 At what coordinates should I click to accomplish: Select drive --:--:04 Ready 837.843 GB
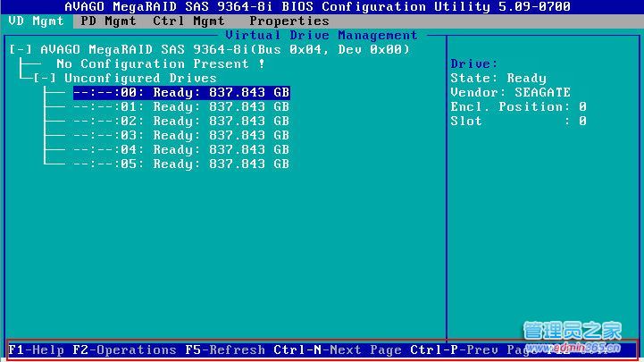[x=181, y=149]
